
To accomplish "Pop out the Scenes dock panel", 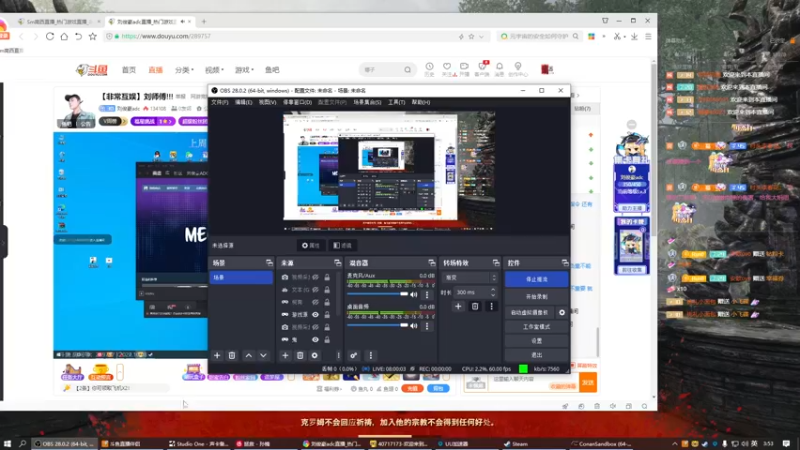I will (x=269, y=263).
